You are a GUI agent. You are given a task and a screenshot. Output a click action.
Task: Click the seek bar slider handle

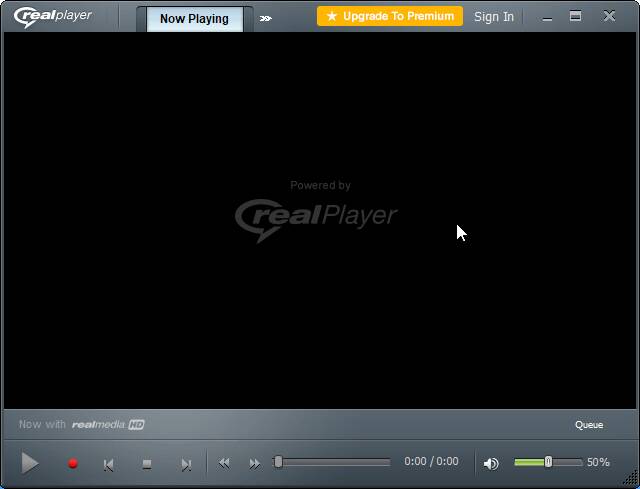278,462
